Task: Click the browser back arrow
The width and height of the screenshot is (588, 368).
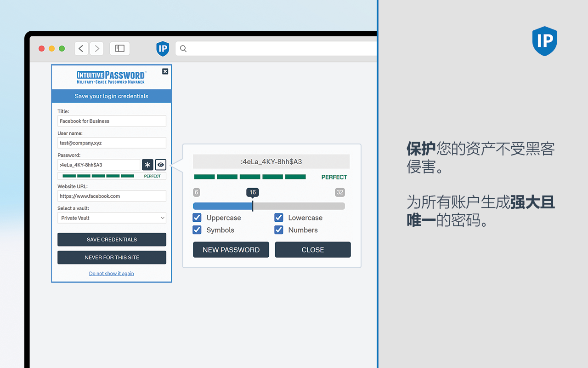Action: click(x=81, y=48)
